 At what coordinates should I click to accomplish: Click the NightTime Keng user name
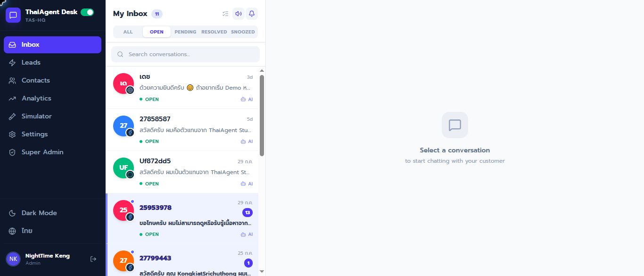(x=48, y=256)
